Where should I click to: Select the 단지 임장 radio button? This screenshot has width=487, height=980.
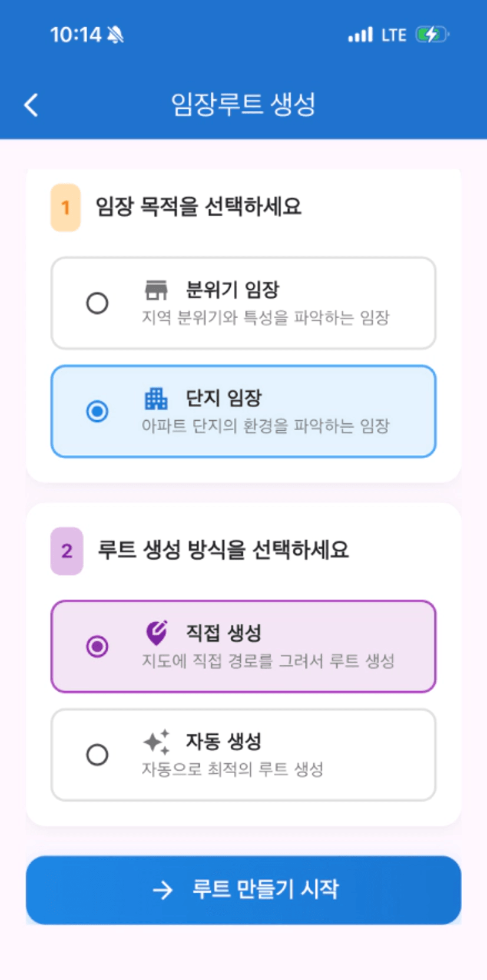(x=97, y=411)
